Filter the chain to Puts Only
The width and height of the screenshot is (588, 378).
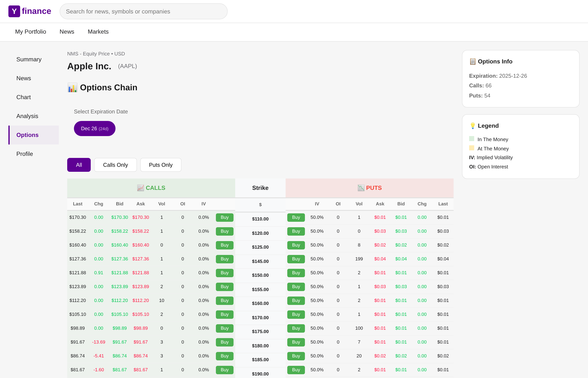[x=161, y=165]
